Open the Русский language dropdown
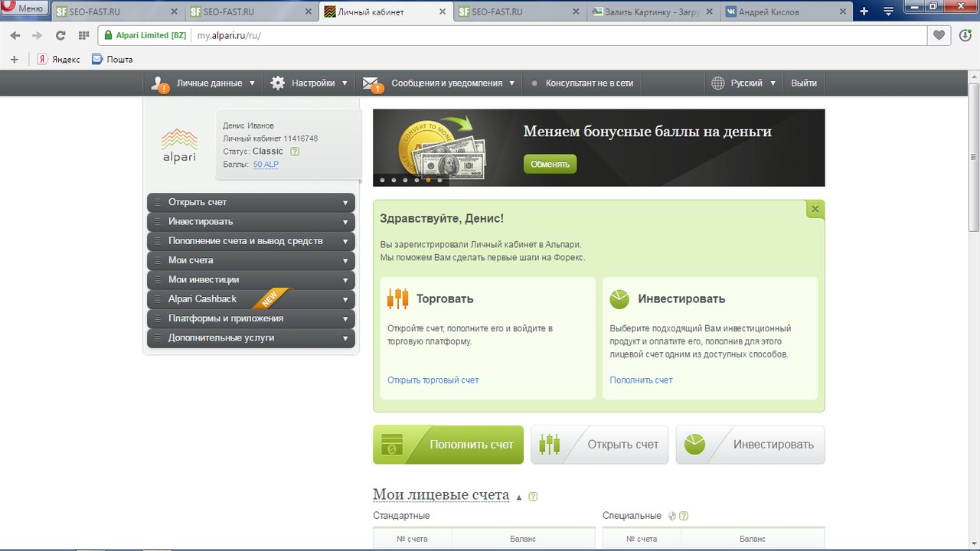The height and width of the screenshot is (551, 980). [753, 83]
